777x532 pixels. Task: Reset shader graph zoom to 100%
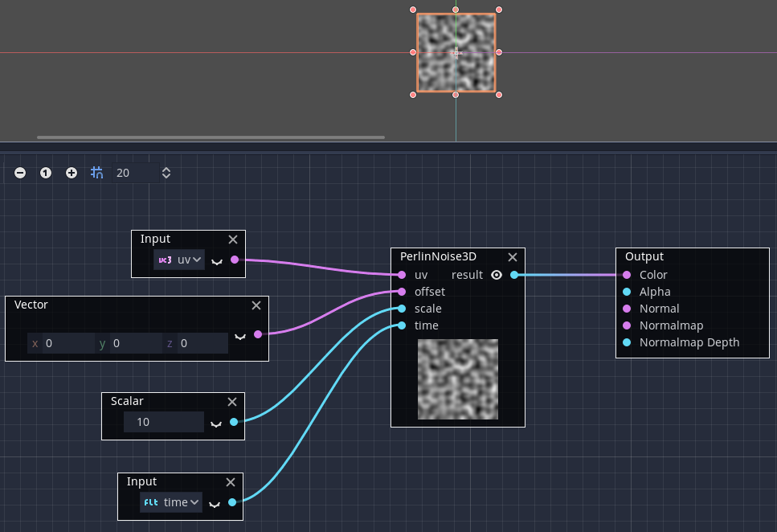45,172
